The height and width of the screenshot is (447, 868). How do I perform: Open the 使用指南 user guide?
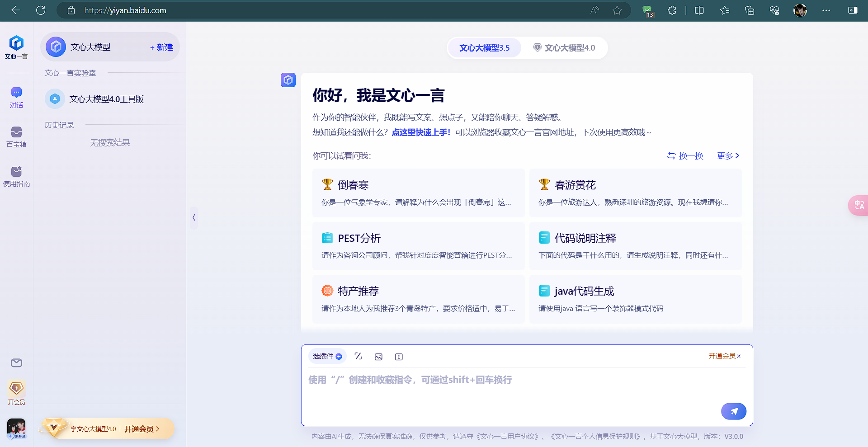click(x=16, y=176)
